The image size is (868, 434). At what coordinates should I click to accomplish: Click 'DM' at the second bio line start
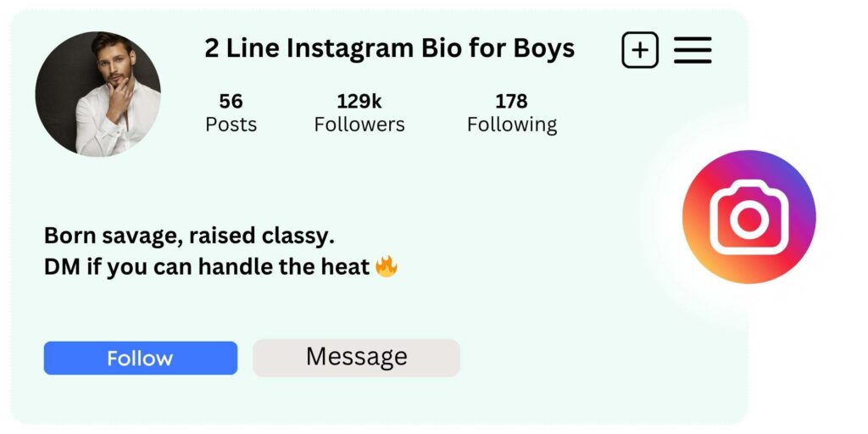pos(60,268)
